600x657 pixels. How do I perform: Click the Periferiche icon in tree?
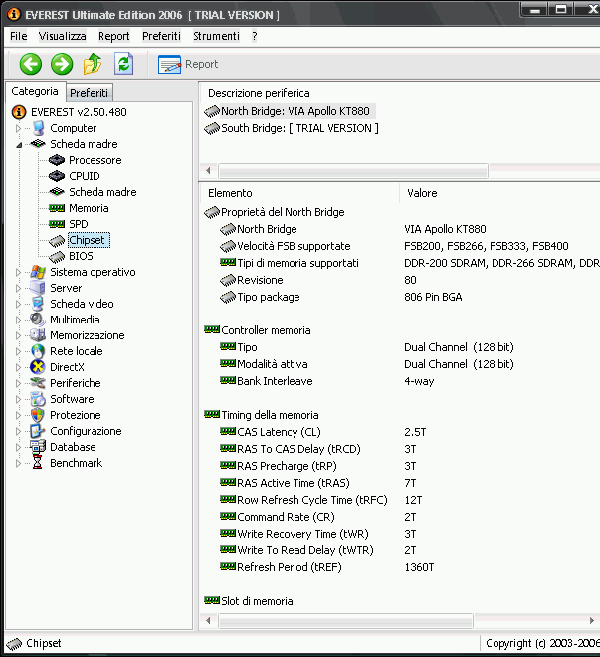click(x=38, y=383)
